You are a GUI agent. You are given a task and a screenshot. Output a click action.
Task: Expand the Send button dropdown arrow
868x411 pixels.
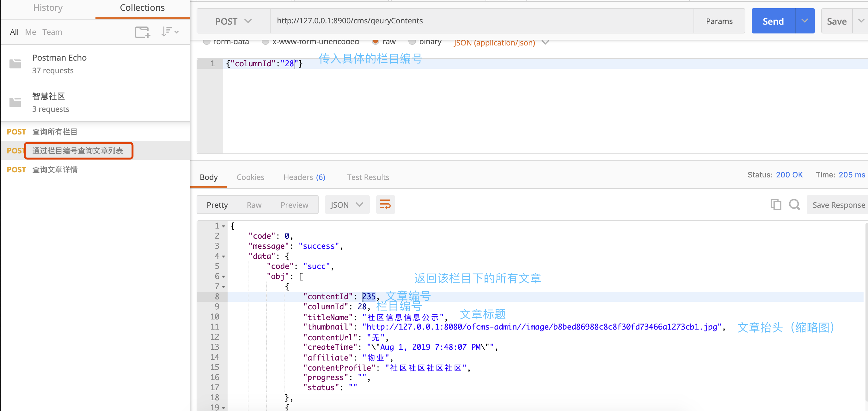pos(805,21)
